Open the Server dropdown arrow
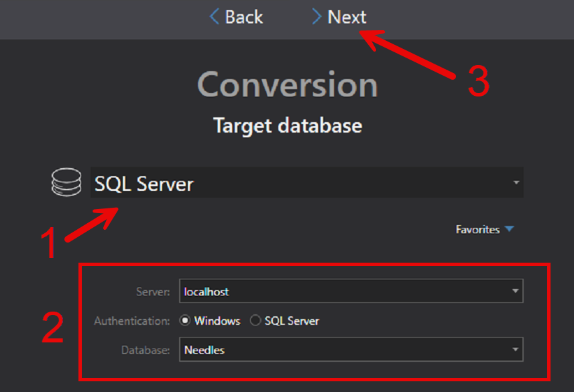The height and width of the screenshot is (392, 574). coord(515,291)
